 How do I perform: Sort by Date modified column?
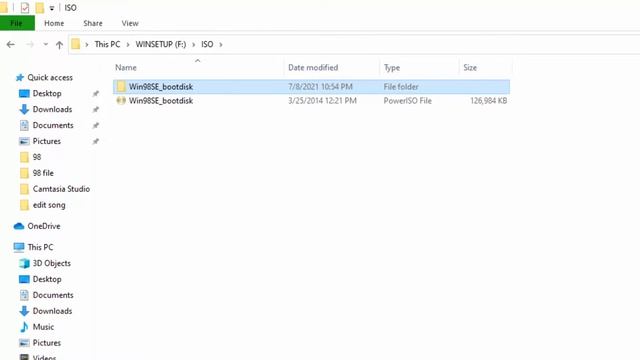coord(313,67)
